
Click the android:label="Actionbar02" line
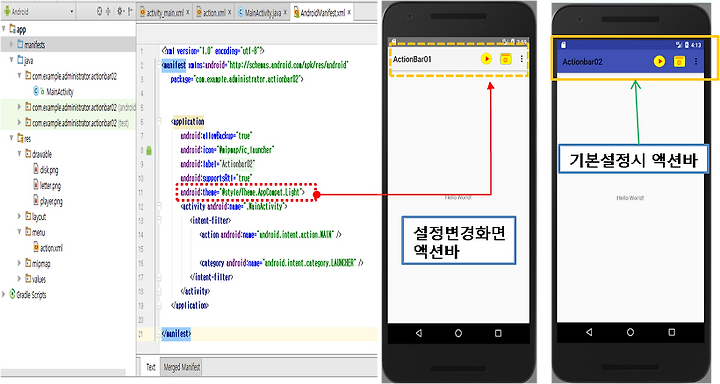pos(218,164)
